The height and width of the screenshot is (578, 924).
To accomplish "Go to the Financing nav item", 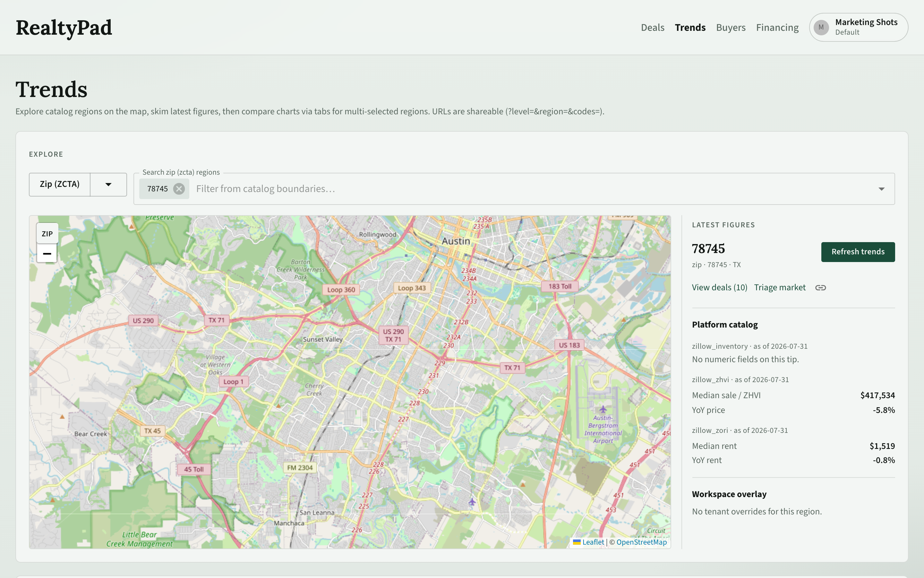I will (777, 28).
